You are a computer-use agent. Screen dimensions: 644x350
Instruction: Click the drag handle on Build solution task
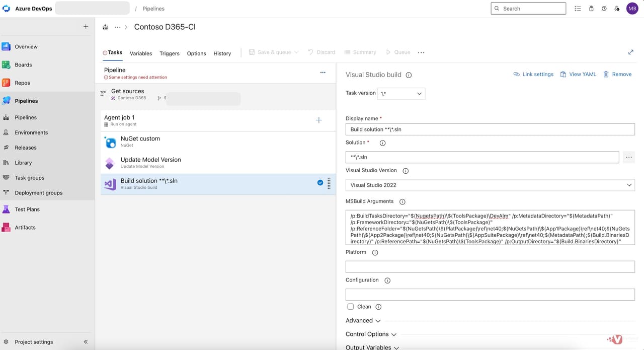pyautogui.click(x=329, y=184)
